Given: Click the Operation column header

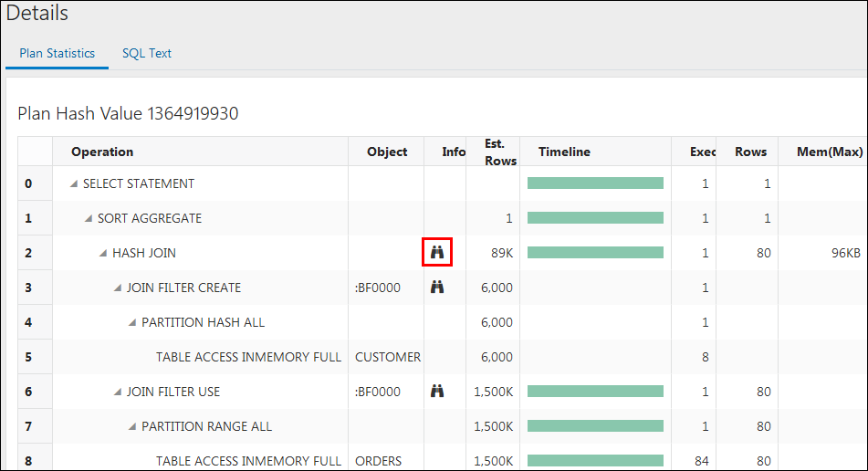Looking at the screenshot, I should (x=102, y=152).
